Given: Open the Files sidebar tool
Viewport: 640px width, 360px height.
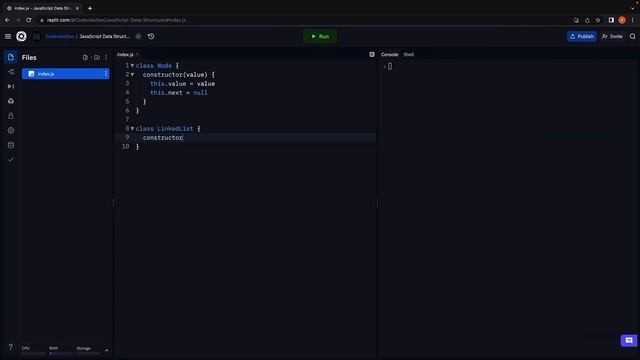Looking at the screenshot, I should pos(11,57).
